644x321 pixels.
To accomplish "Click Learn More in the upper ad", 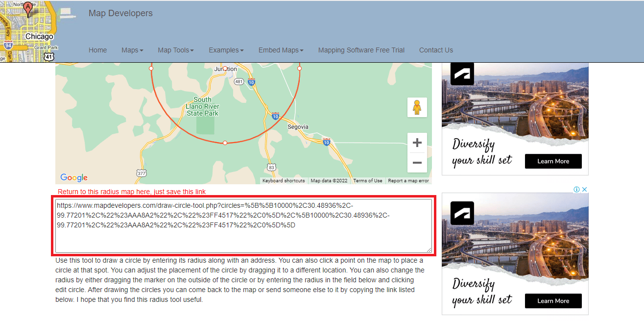I will (x=553, y=161).
